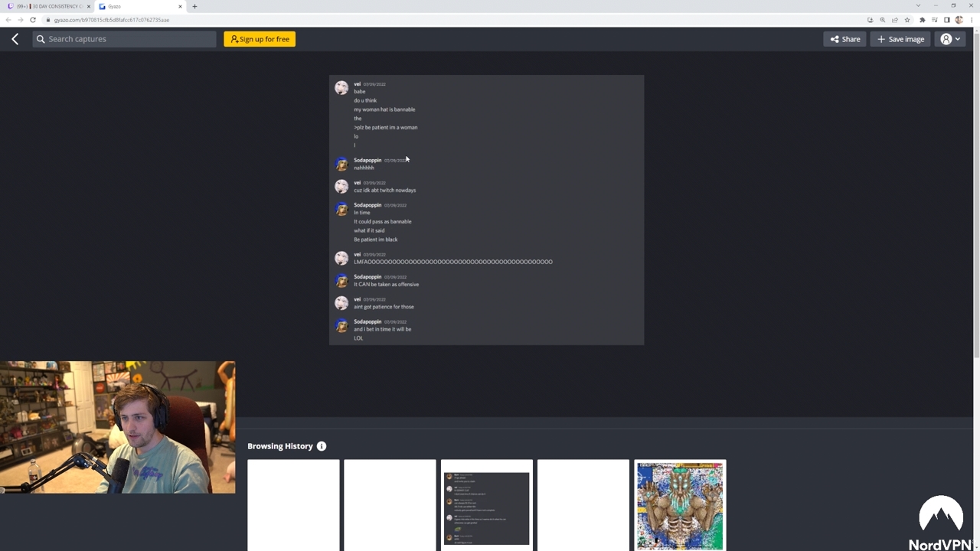Screen dimensions: 980x551
Task: Click the message "do u think"
Action: point(365,100)
